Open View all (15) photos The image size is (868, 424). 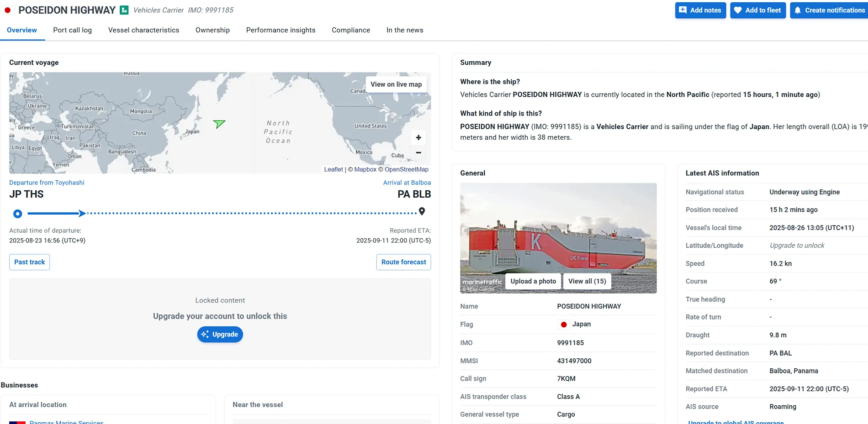tap(587, 281)
